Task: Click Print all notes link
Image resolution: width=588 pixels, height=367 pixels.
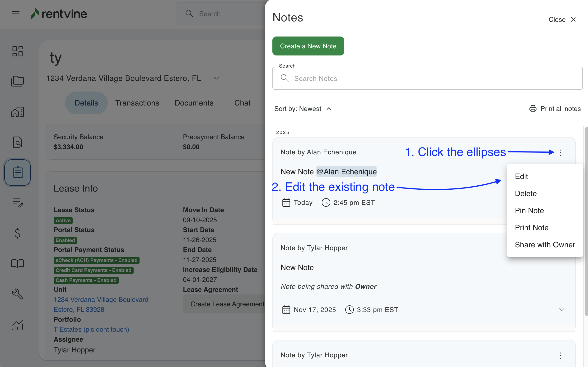Action: point(555,109)
